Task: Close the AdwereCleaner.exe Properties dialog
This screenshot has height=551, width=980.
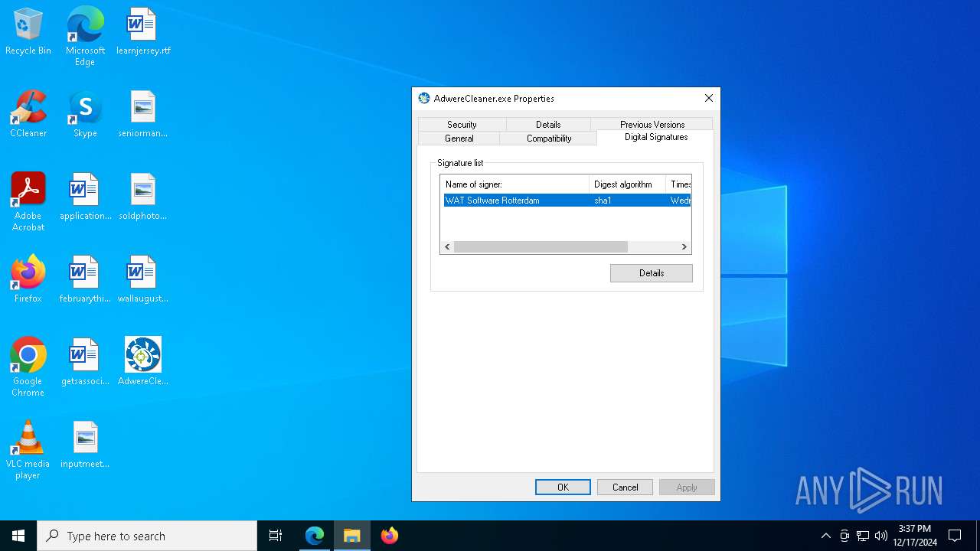Action: (709, 98)
